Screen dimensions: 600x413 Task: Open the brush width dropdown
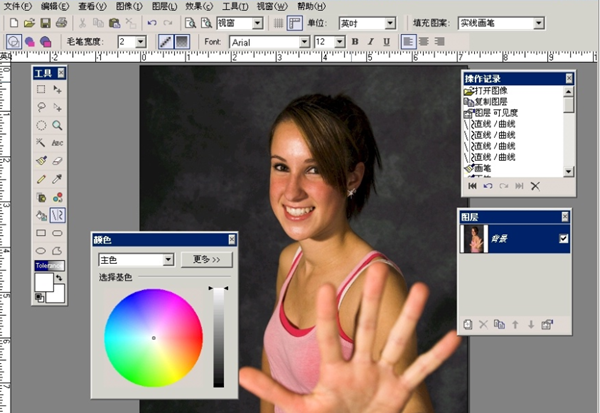[141, 42]
